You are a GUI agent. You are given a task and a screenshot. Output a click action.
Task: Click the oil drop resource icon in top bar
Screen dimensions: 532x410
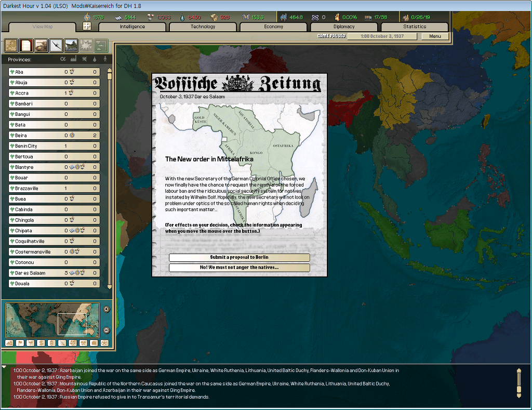pyautogui.click(x=182, y=17)
